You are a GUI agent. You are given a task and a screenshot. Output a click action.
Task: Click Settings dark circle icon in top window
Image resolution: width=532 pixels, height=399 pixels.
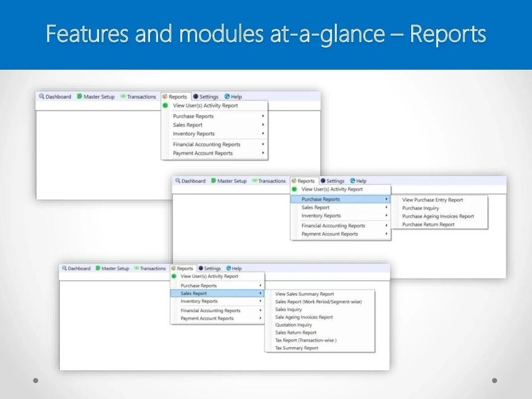(x=195, y=97)
